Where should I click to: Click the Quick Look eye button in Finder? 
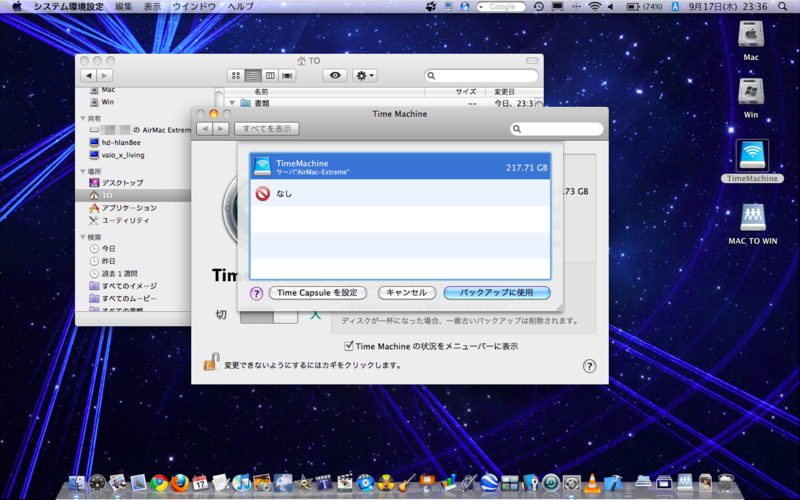[x=335, y=76]
